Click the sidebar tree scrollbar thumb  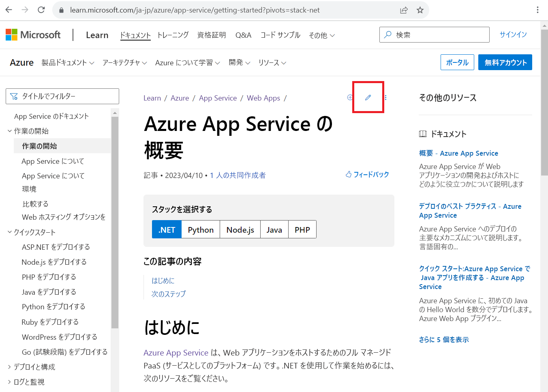click(x=115, y=222)
